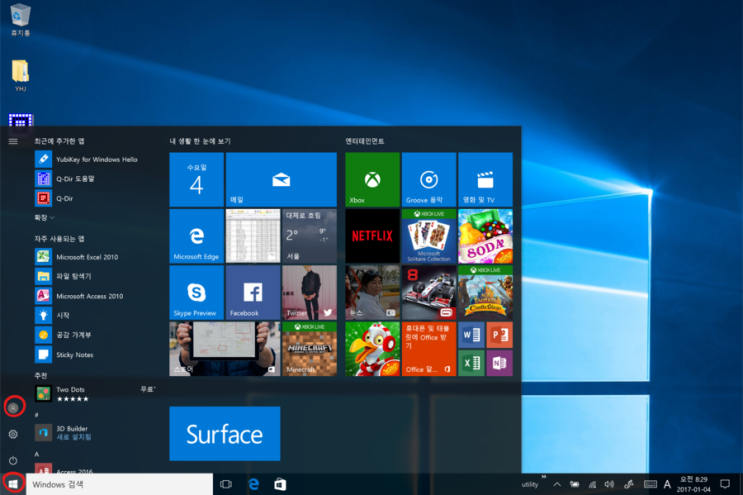Switch the IME input mode indicator A
This screenshot has height=495, width=743.
pos(667,484)
